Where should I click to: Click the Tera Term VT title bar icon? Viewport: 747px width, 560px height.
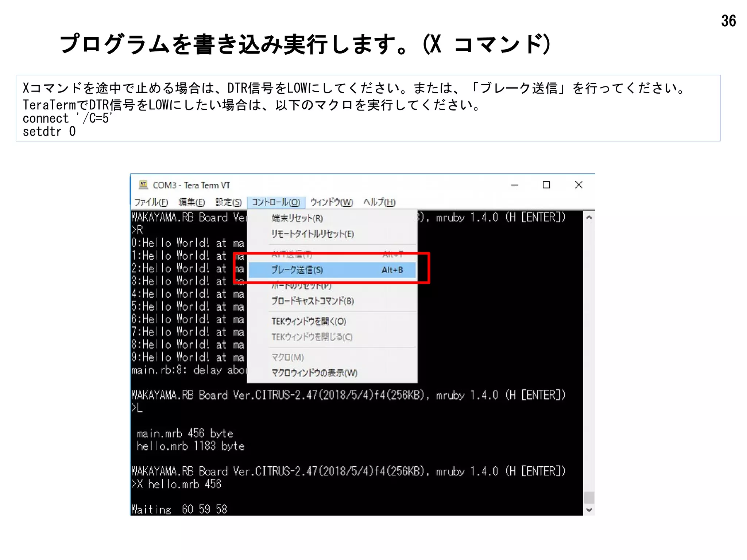(143, 185)
